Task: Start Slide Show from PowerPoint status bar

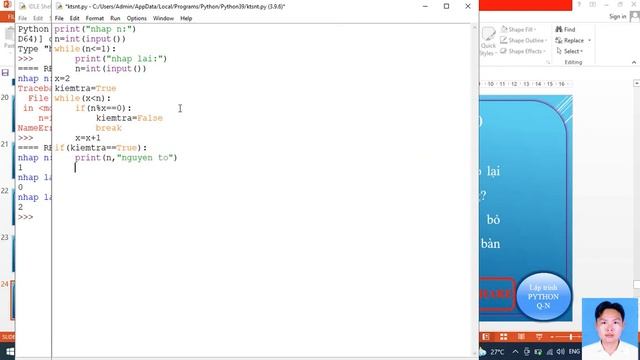Action: coord(539,337)
